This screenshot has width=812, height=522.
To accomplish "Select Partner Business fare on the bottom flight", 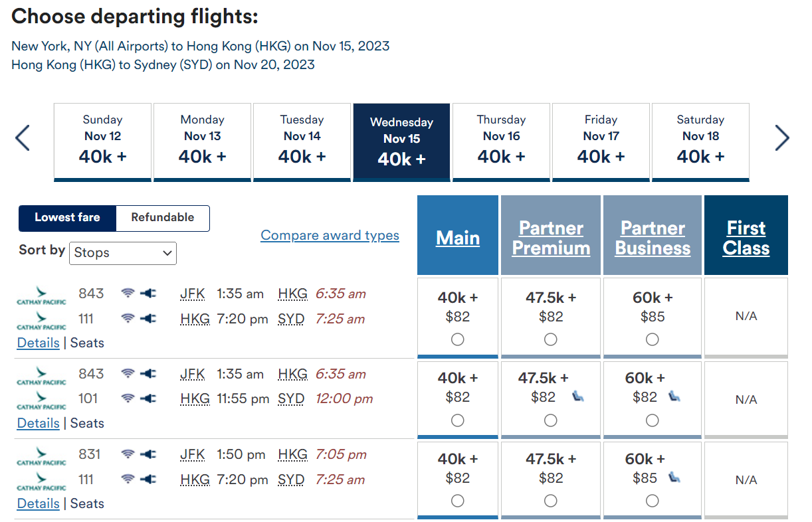I will coord(652,501).
